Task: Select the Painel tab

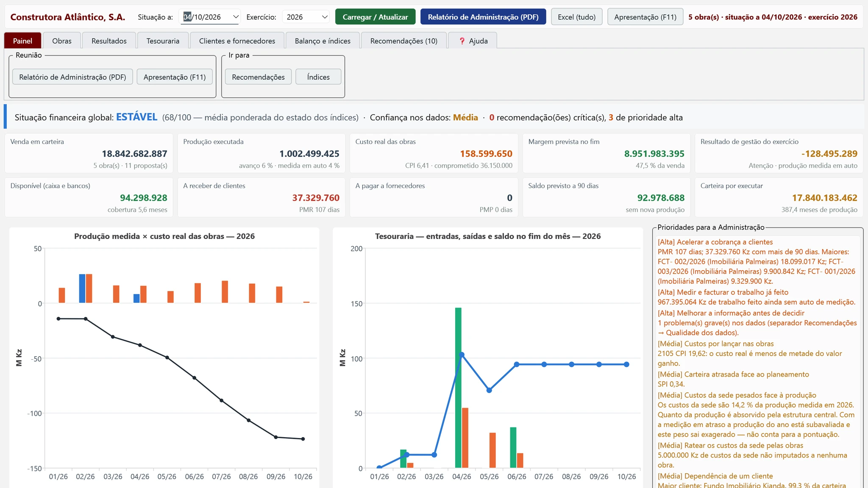Action: pos(22,41)
